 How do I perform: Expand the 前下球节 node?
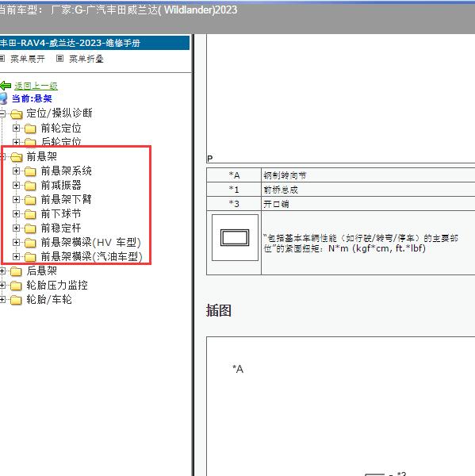click(16, 213)
